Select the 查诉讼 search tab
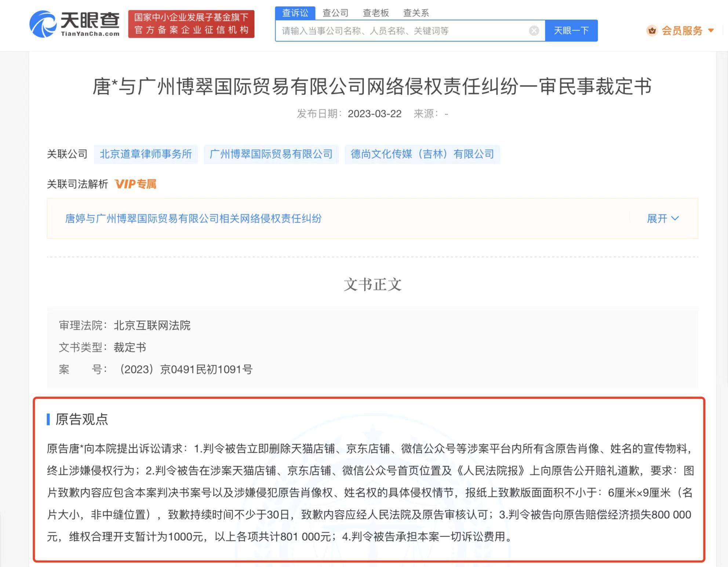Image resolution: width=728 pixels, height=567 pixels. pos(295,13)
